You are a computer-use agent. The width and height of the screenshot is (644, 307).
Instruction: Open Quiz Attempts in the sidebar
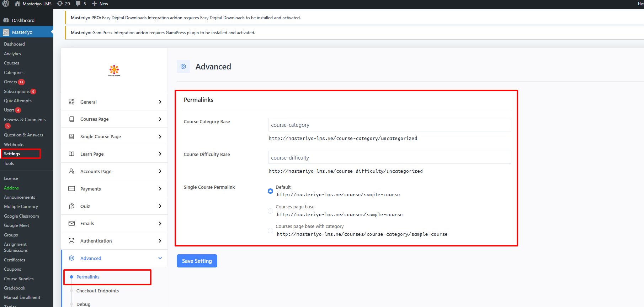pos(18,101)
